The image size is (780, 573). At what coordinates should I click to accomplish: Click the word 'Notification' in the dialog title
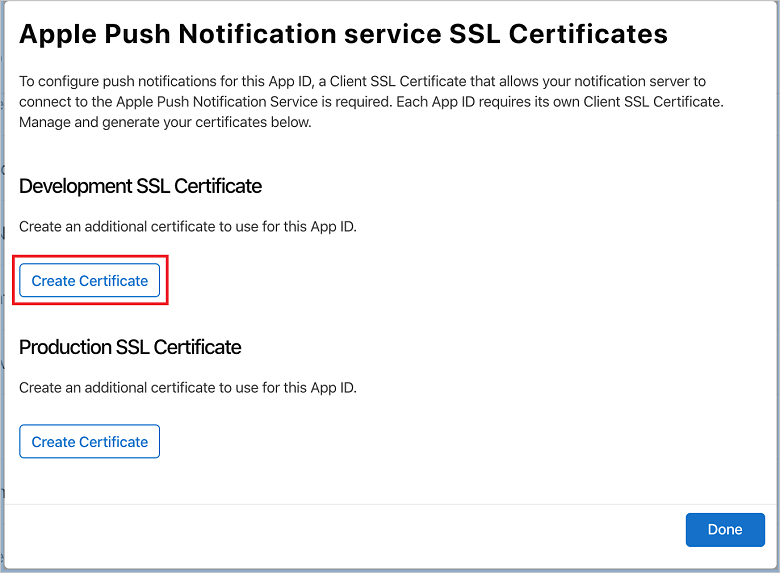[258, 34]
